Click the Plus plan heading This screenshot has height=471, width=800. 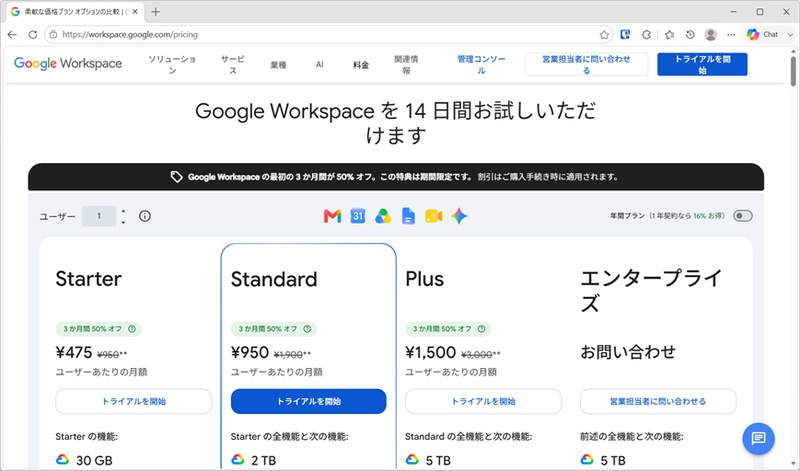[424, 279]
